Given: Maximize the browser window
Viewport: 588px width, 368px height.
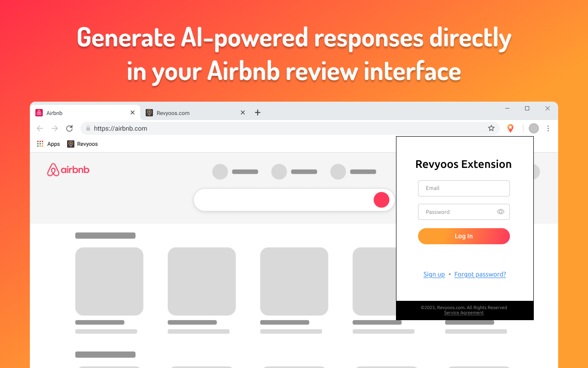Looking at the screenshot, I should tap(527, 109).
